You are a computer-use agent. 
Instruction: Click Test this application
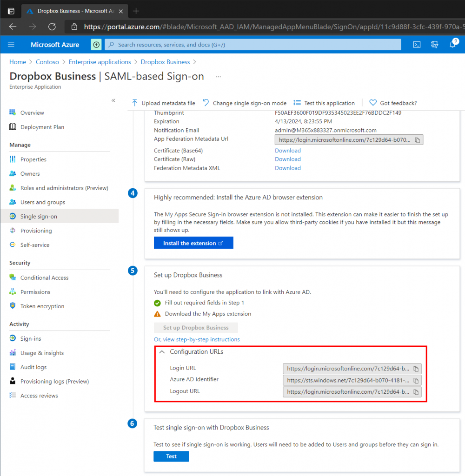324,103
